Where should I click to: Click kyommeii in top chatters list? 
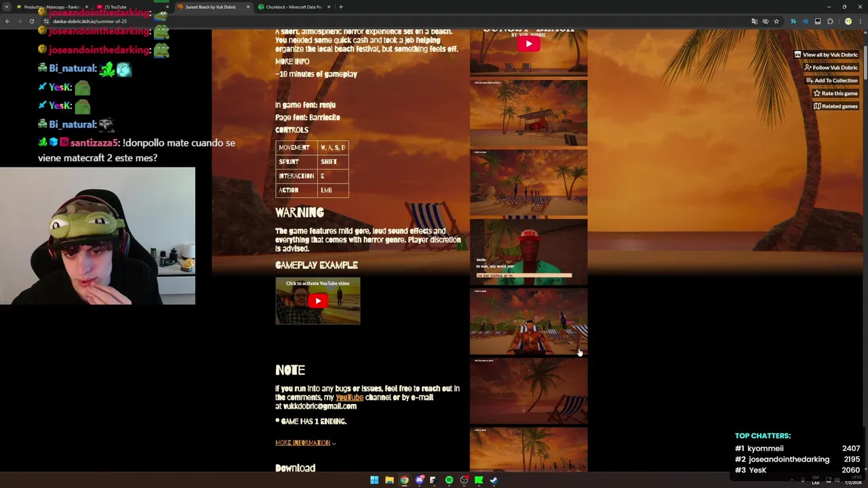[x=765, y=448]
